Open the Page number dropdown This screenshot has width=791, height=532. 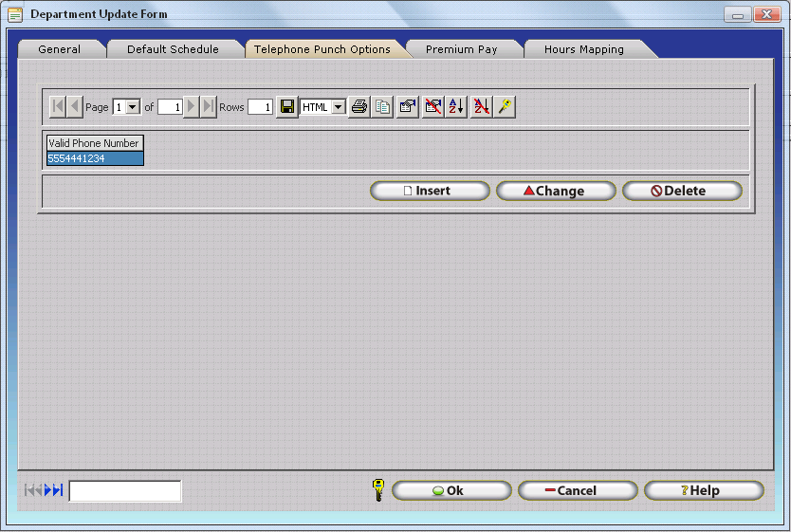[x=133, y=107]
